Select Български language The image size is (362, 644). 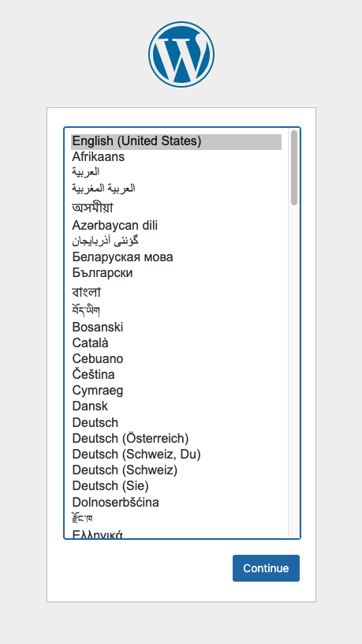point(176,273)
